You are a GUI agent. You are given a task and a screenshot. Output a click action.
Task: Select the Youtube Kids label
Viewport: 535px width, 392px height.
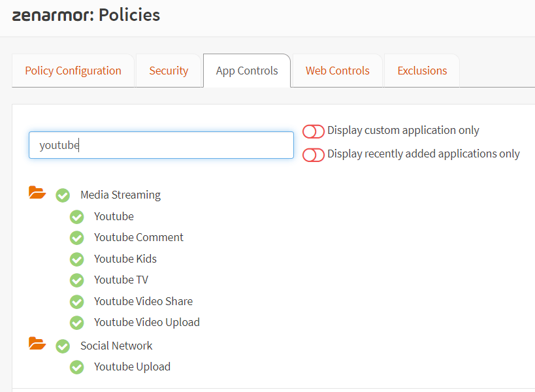(125, 259)
